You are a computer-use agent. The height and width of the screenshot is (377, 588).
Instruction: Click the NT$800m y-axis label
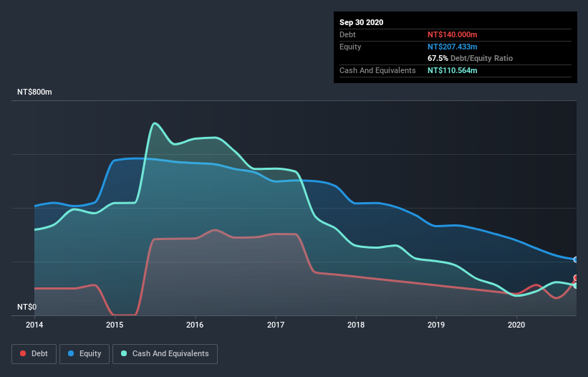pyautogui.click(x=34, y=92)
